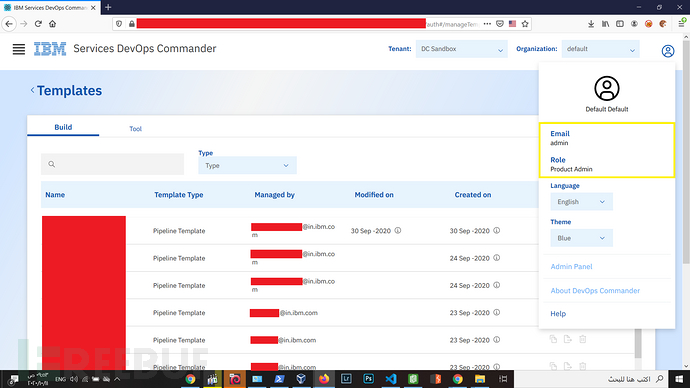Viewport: 690px width, 388px height.
Task: Click Firefox back arrow button
Action: [9, 24]
